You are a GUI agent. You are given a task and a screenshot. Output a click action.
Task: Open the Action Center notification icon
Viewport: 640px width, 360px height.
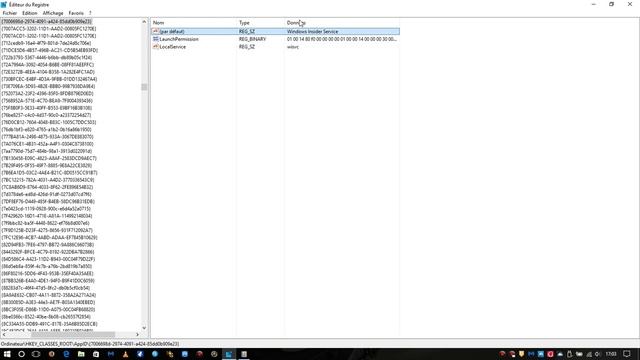click(627, 354)
